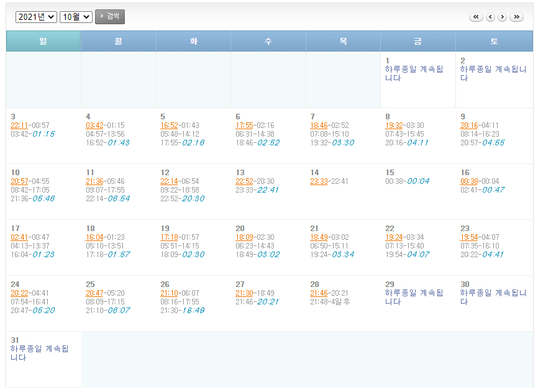Click the 22:52-20:30 entry on day 12

pyautogui.click(x=183, y=199)
